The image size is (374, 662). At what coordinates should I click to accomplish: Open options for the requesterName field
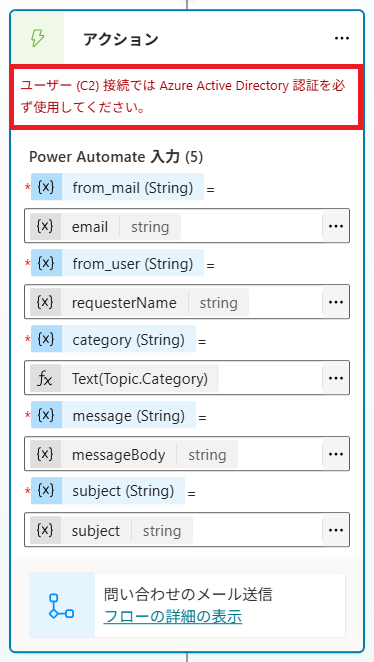pos(336,302)
